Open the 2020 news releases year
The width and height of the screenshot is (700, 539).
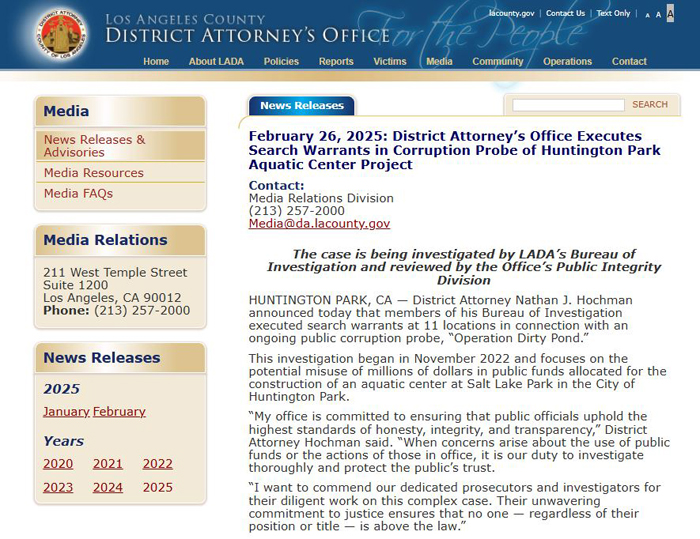pos(58,464)
